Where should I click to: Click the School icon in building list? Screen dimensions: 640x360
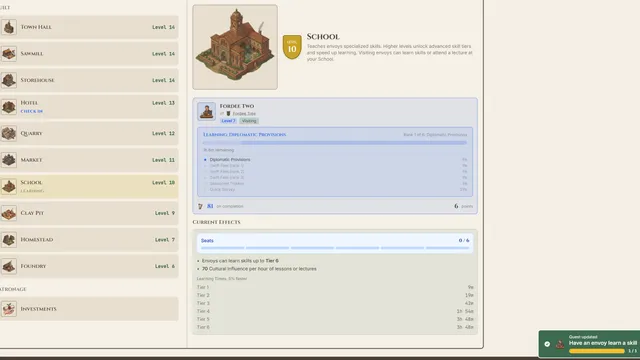pyautogui.click(x=9, y=187)
